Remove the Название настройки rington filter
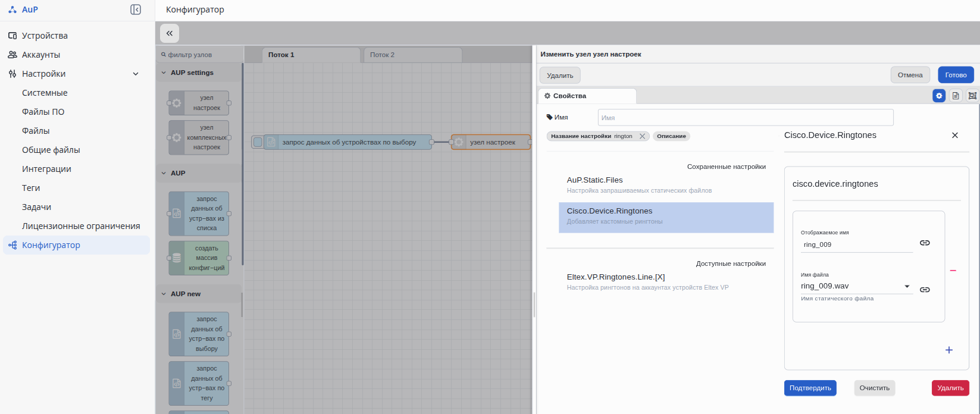 (x=642, y=136)
